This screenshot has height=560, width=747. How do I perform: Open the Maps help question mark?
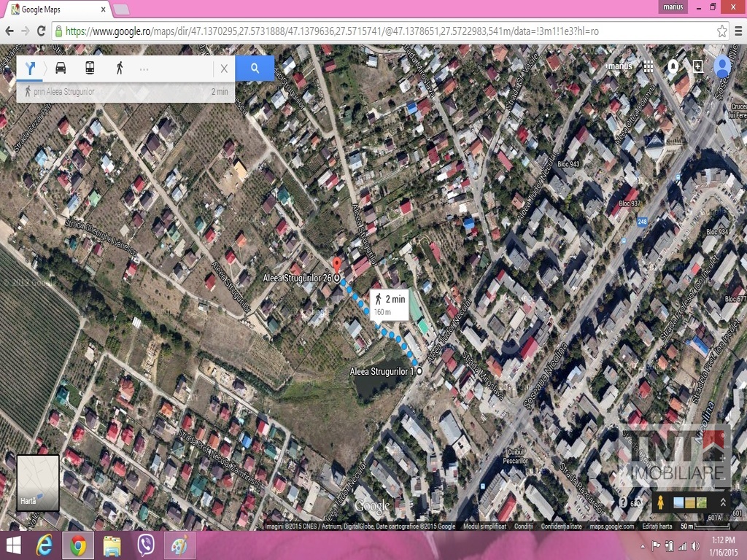point(622,502)
